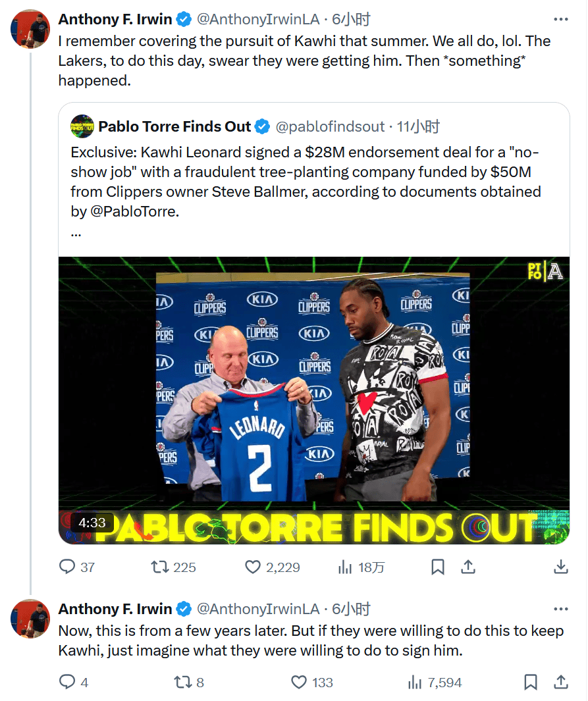Reply to the tweet with 4 replies
The width and height of the screenshot is (588, 701).
point(68,683)
